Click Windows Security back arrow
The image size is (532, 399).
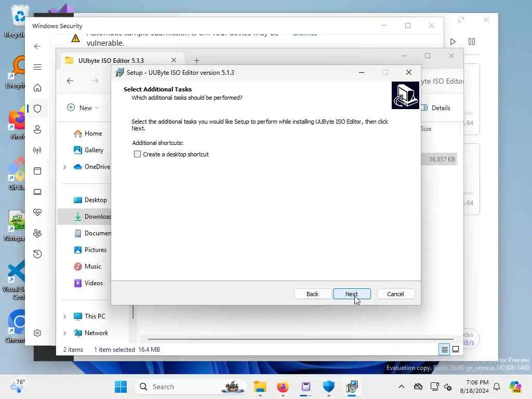point(37,46)
